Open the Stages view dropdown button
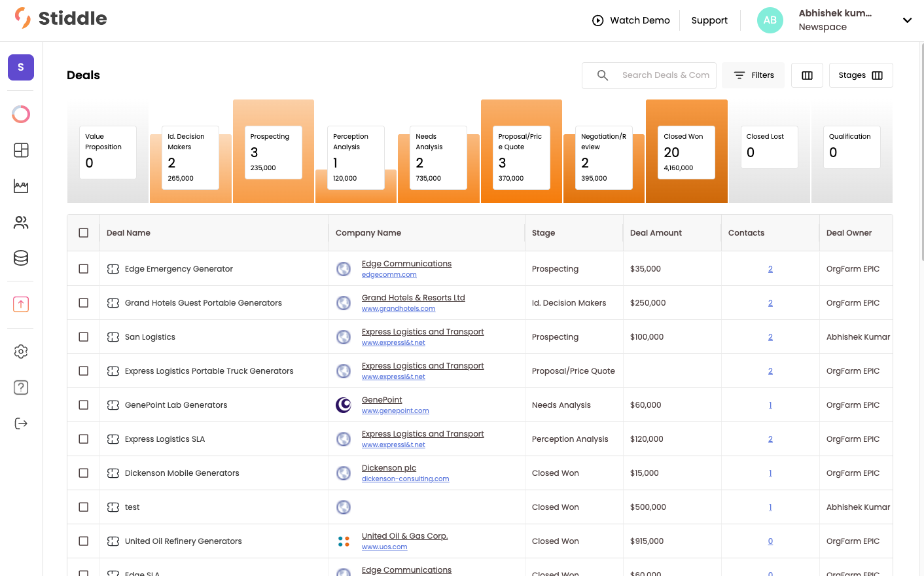924x576 pixels. click(861, 75)
